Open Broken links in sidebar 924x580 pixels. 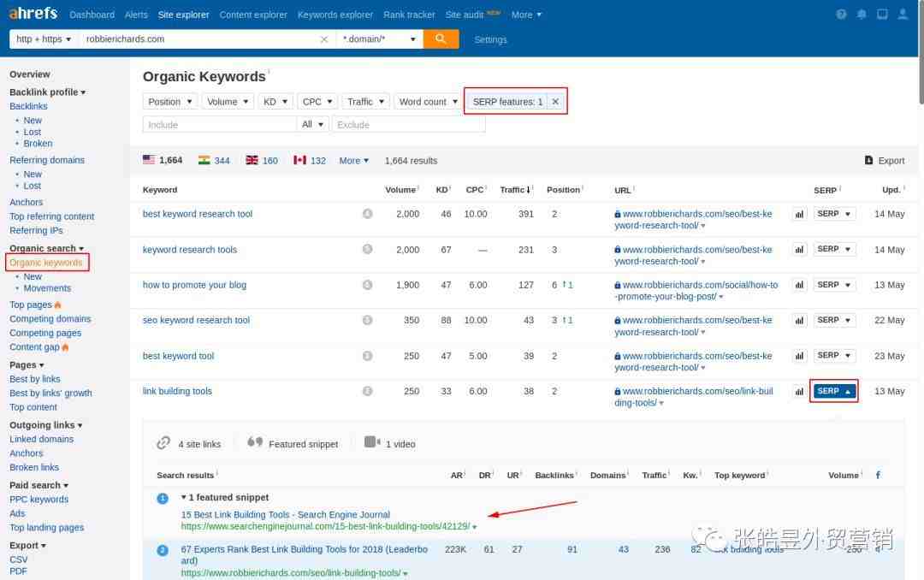(34, 467)
